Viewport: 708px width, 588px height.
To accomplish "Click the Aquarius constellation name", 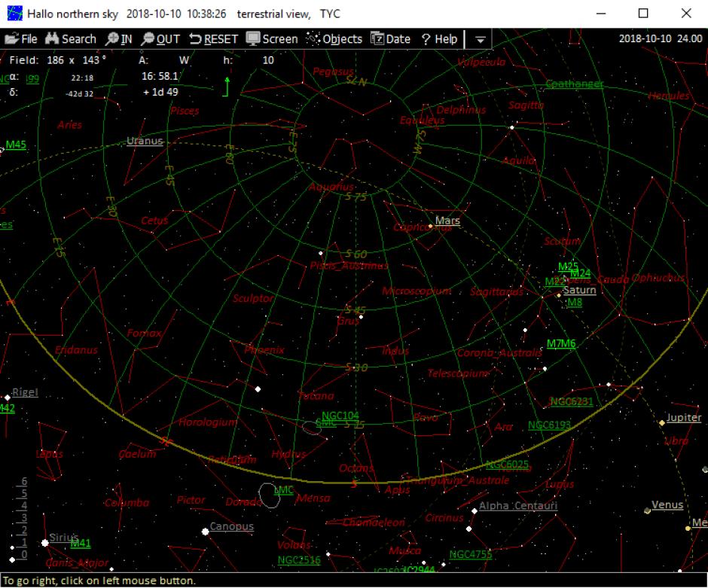I will 331,187.
